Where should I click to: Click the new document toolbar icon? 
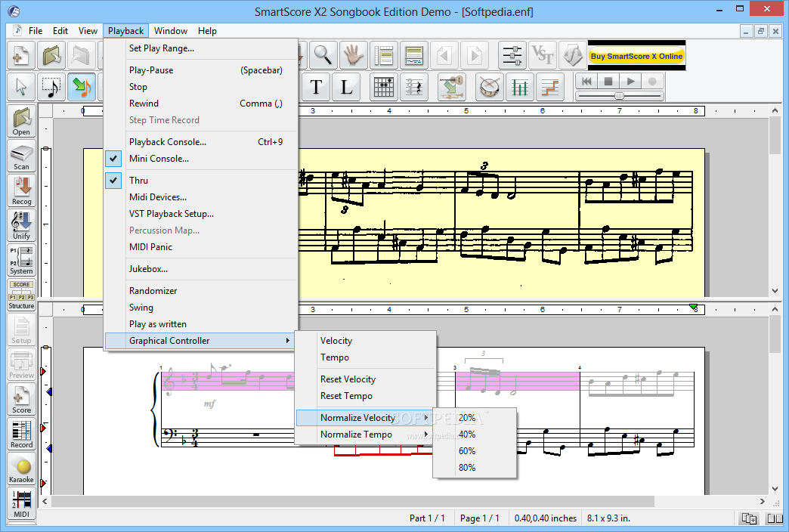(x=21, y=55)
